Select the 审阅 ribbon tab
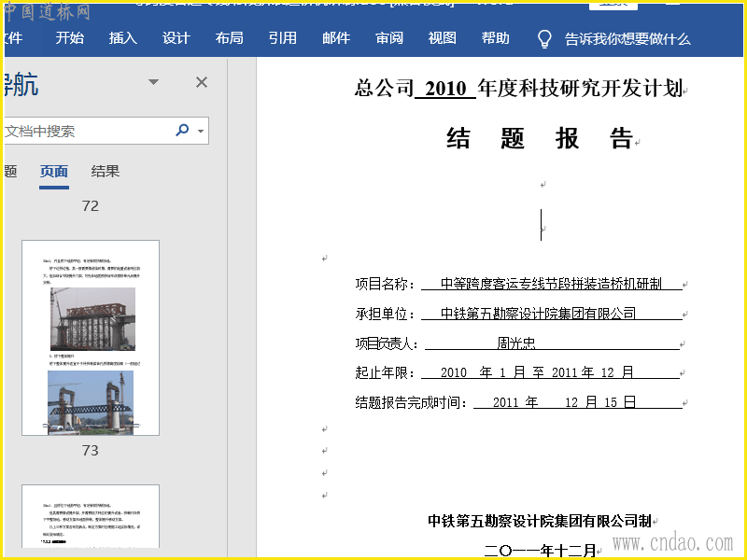Image resolution: width=747 pixels, height=560 pixels. pos(389,38)
